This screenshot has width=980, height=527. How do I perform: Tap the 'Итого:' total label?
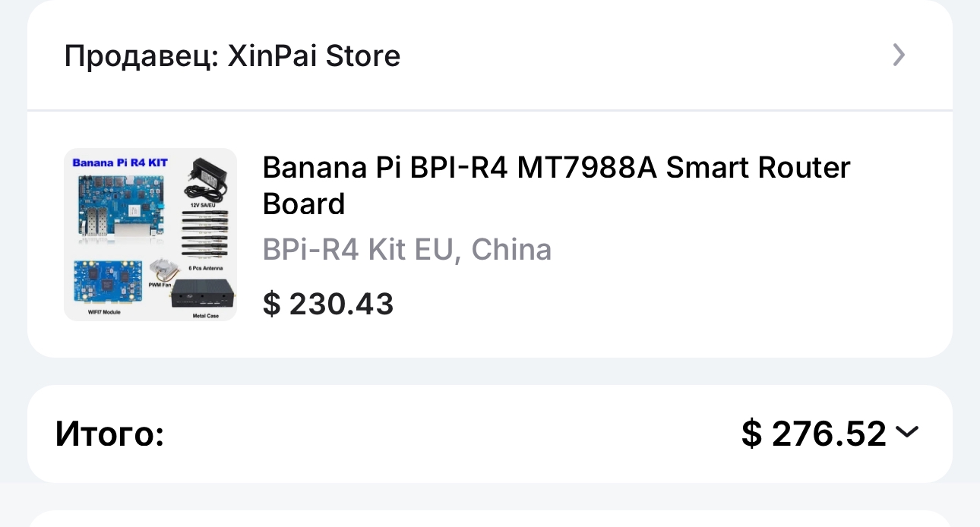coord(109,434)
